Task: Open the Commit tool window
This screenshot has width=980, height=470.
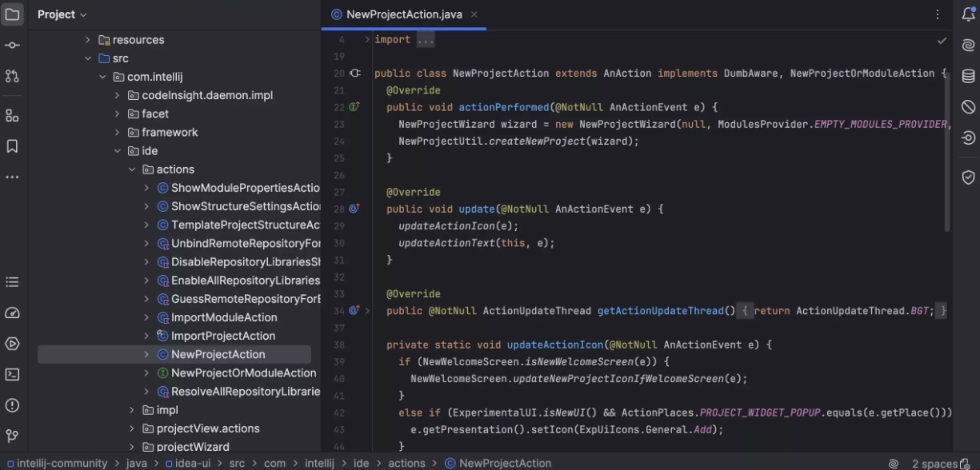Action: pyautogui.click(x=12, y=46)
